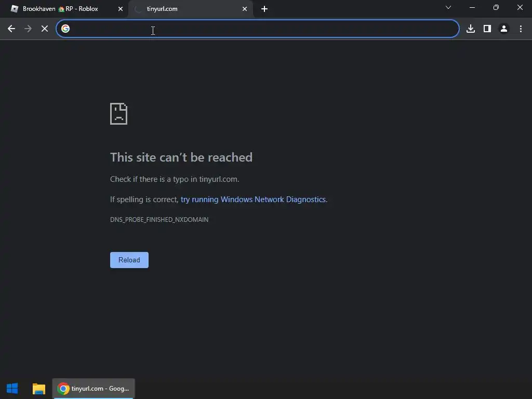The image size is (532, 399).
Task: Open the Windows Start menu
Action: pos(12,389)
